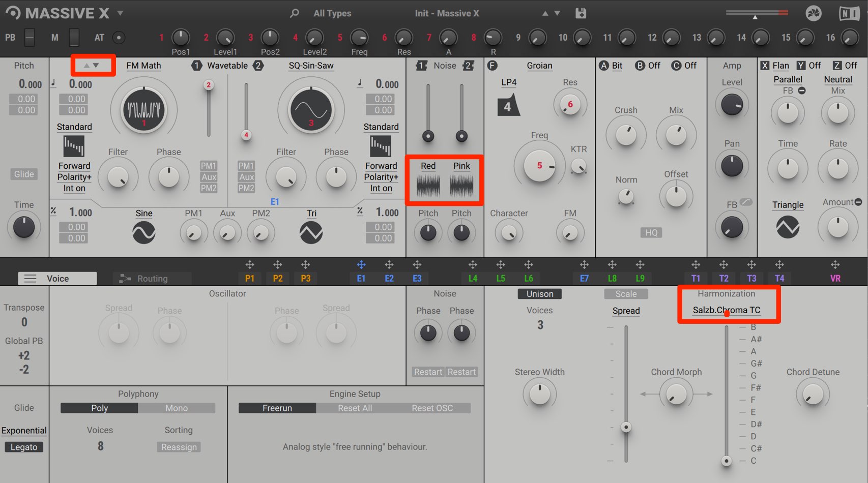Click the LP4 filter slope icon
Screen dimensions: 868x483
[x=508, y=105]
